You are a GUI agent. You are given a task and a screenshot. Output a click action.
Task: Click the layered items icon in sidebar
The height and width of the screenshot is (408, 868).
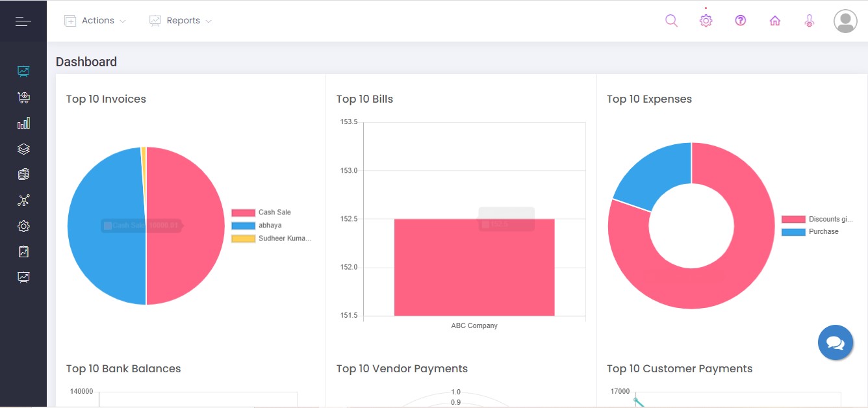point(23,148)
